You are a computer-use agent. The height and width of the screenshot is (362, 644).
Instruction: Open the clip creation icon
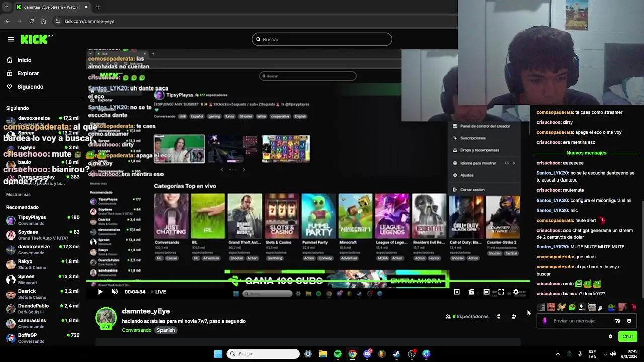point(471,292)
